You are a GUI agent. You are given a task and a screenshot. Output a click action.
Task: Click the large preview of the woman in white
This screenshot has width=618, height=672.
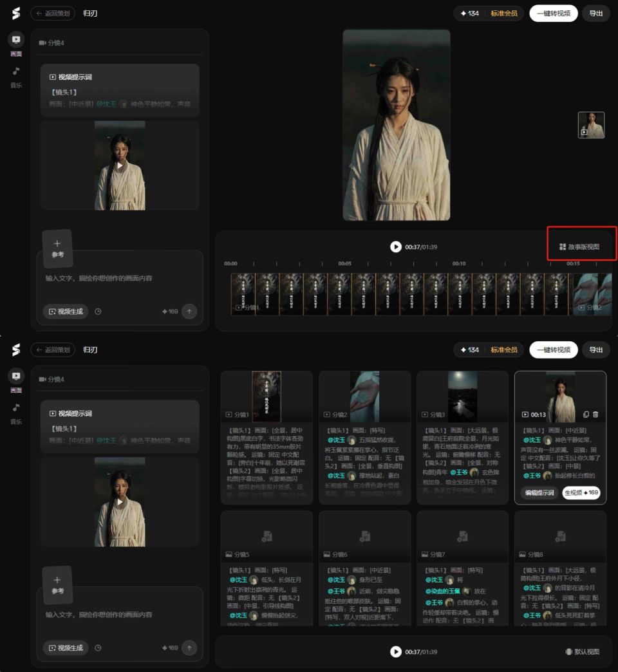pos(397,125)
